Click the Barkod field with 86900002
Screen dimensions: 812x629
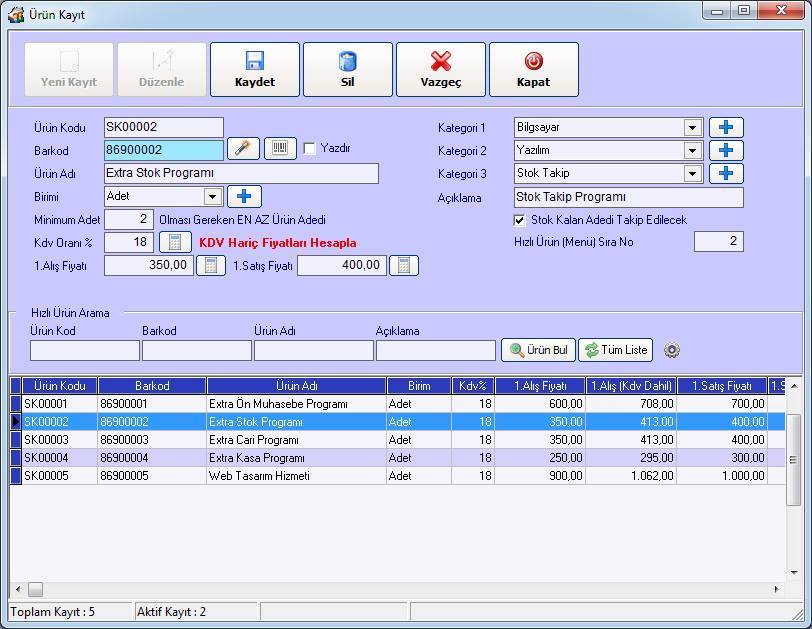[x=164, y=150]
